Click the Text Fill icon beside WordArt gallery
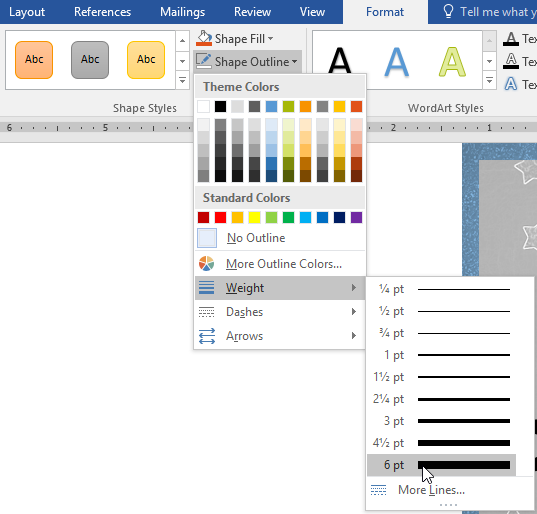The height and width of the screenshot is (514, 537). [511, 39]
